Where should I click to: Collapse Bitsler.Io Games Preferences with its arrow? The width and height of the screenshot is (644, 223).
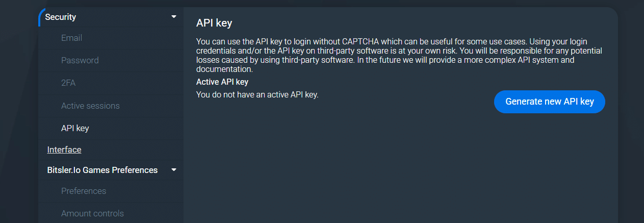click(x=174, y=169)
